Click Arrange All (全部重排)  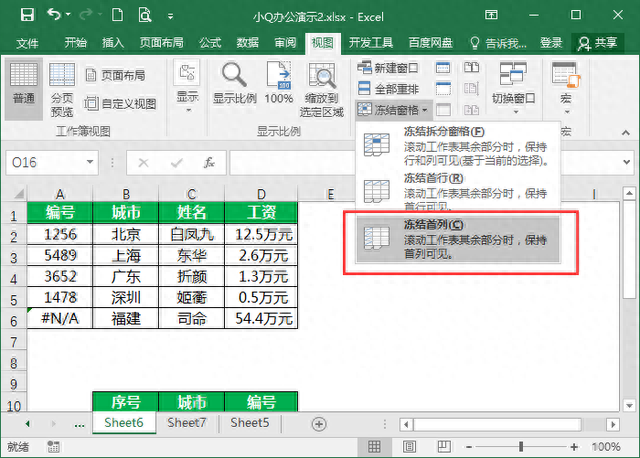388,89
